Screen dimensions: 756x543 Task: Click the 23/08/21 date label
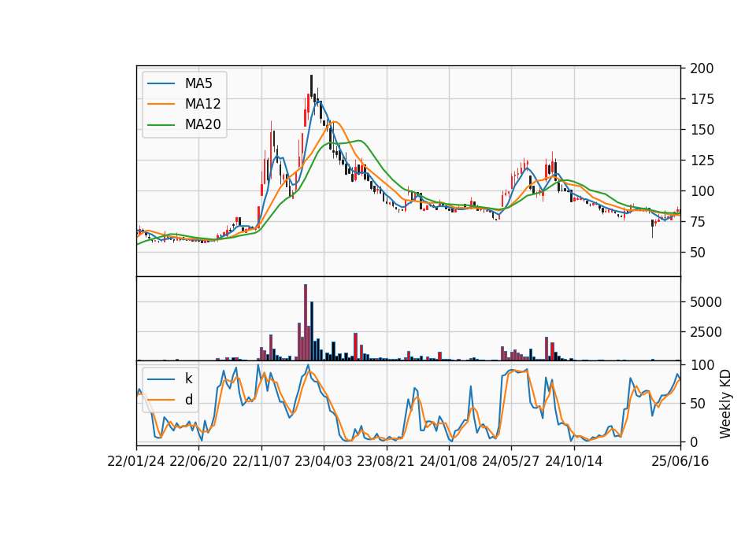coord(386,461)
